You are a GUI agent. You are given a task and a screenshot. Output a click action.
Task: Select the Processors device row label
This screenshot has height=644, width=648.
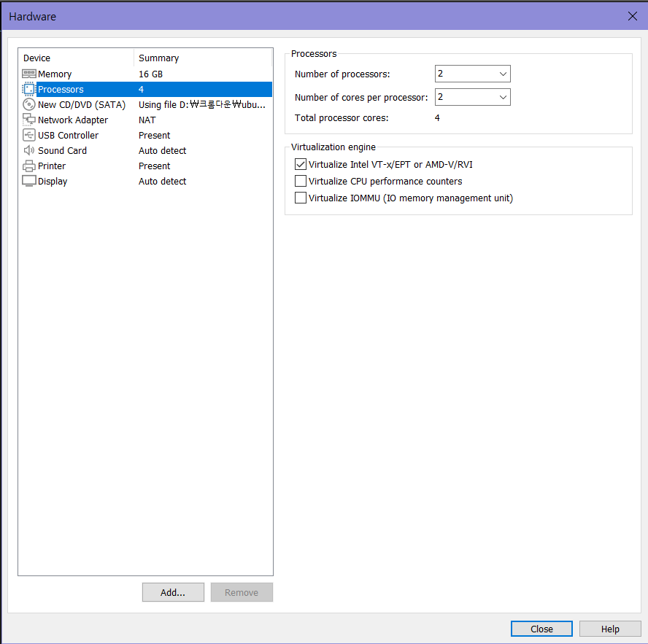(61, 89)
